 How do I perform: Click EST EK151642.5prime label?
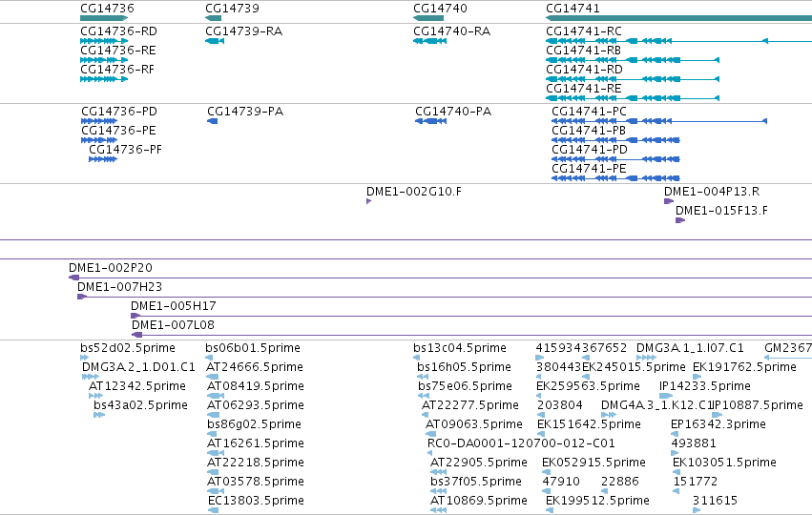[x=590, y=424]
